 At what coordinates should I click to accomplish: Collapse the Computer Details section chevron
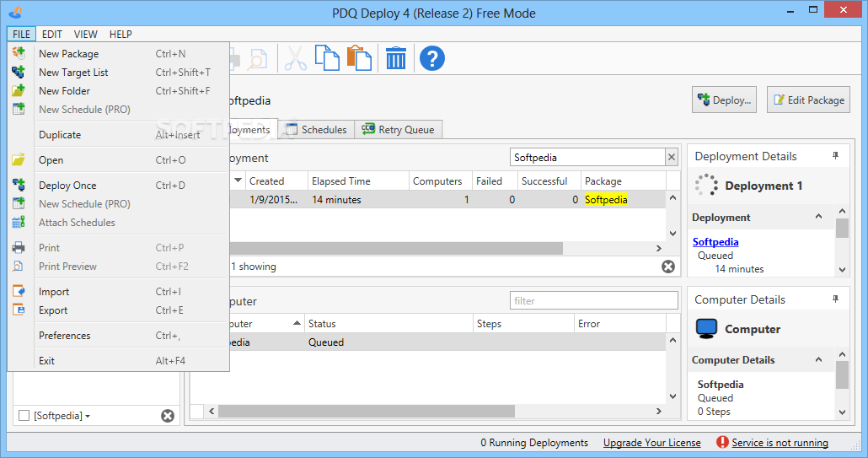[x=819, y=360]
